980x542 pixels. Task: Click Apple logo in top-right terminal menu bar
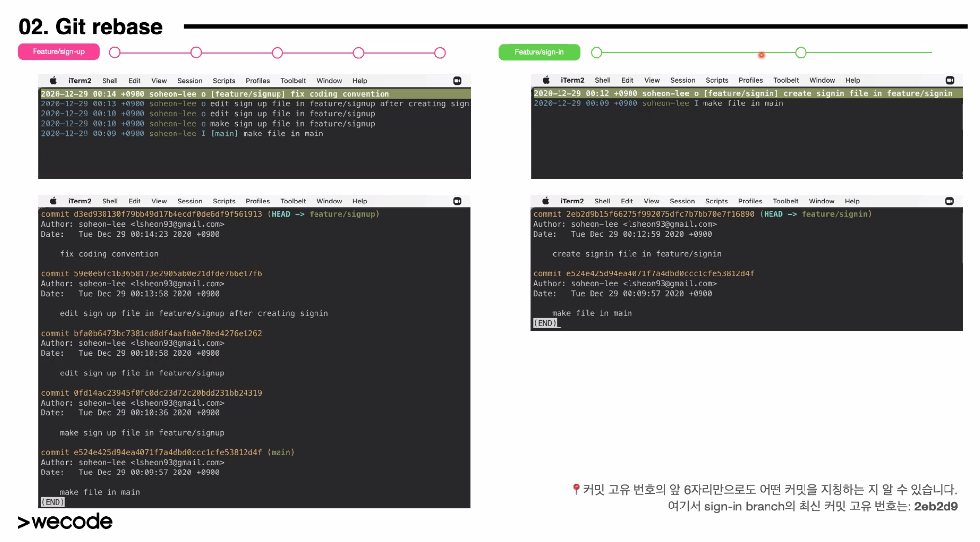click(x=546, y=80)
